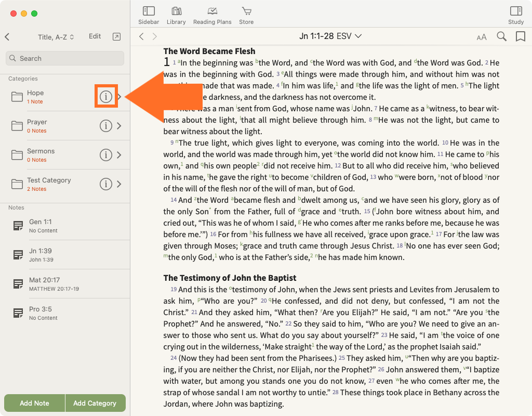Screen dimensions: 532x416
Task: Open Reading Plans
Action: (212, 15)
